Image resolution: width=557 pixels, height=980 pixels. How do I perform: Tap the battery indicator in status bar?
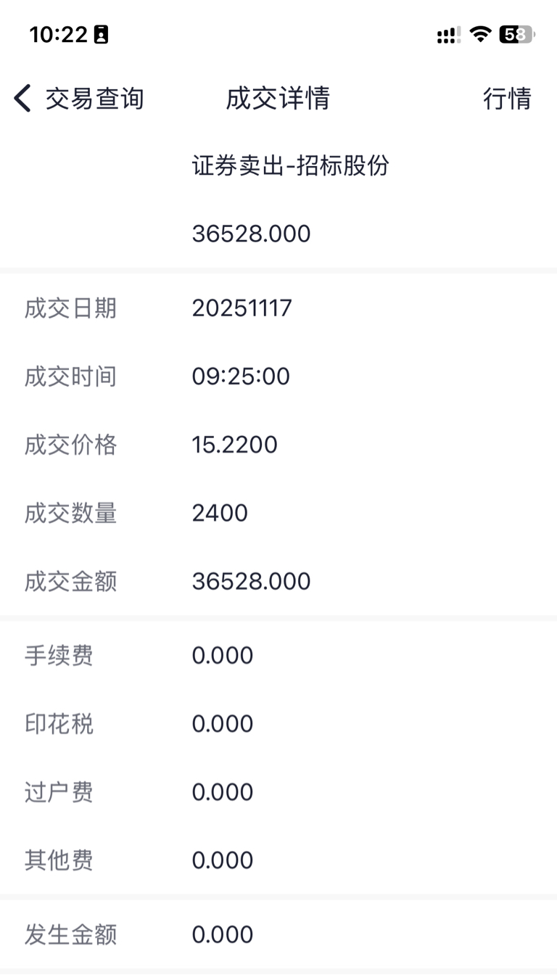[516, 34]
